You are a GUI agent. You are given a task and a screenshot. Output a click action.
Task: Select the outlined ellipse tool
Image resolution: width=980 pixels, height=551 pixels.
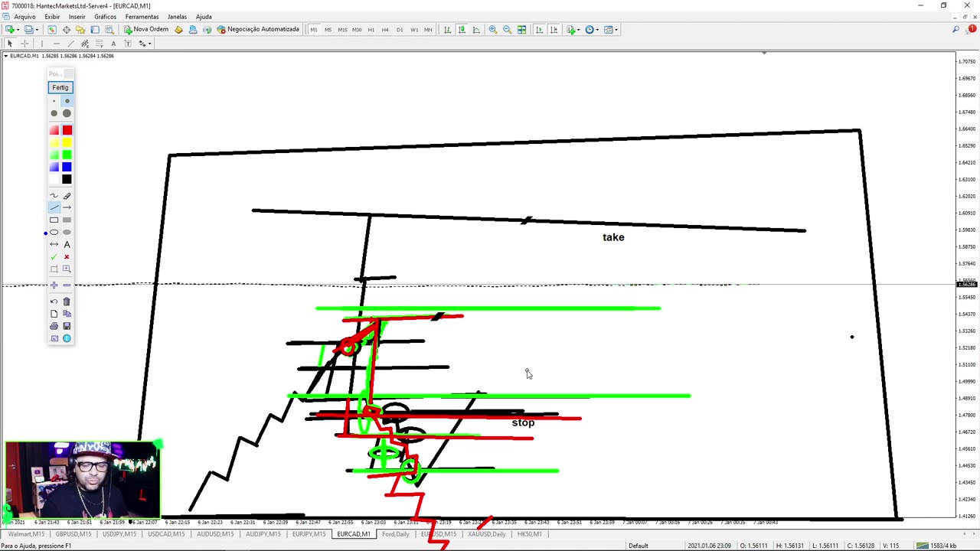click(54, 232)
